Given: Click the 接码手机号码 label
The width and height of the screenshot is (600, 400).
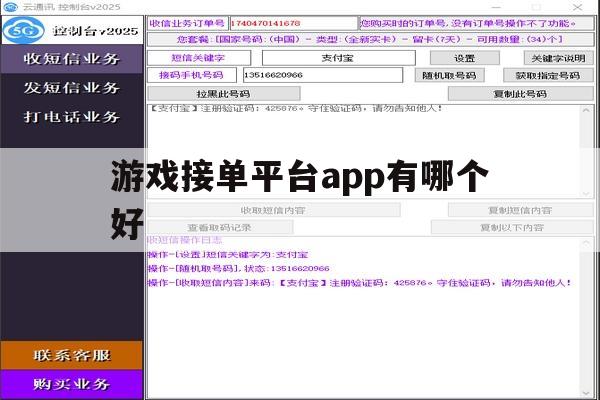Looking at the screenshot, I should (192, 75).
